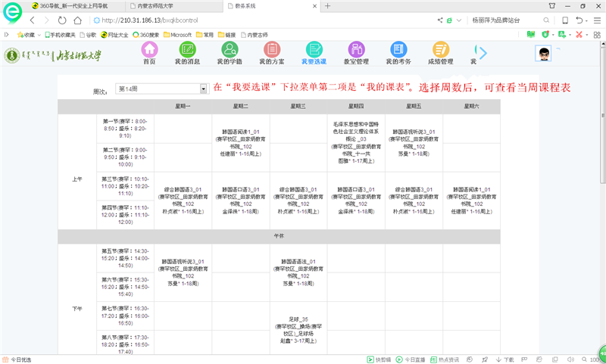Click the 我的方案 plan icon

271,52
